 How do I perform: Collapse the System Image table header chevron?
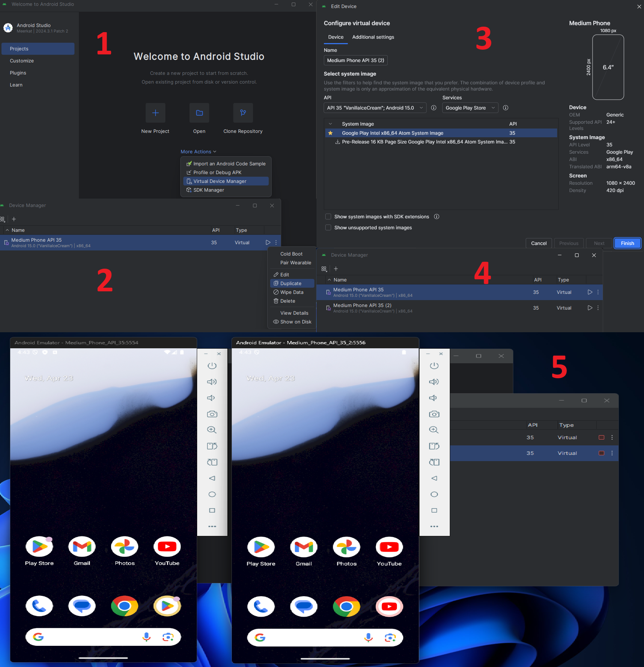coord(330,124)
